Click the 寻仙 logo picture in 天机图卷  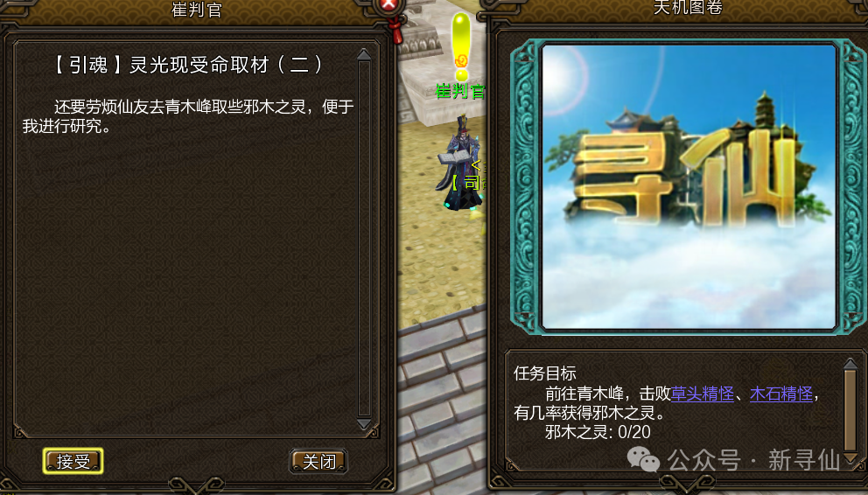pos(689,187)
